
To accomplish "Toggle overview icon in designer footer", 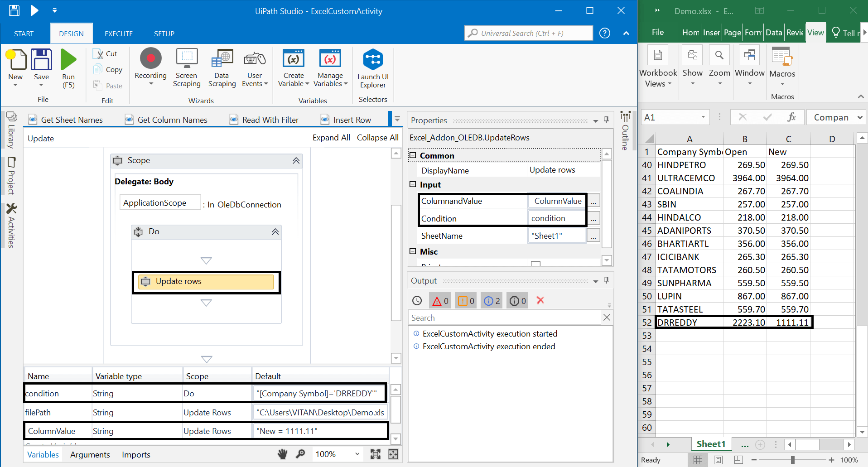I will click(393, 454).
